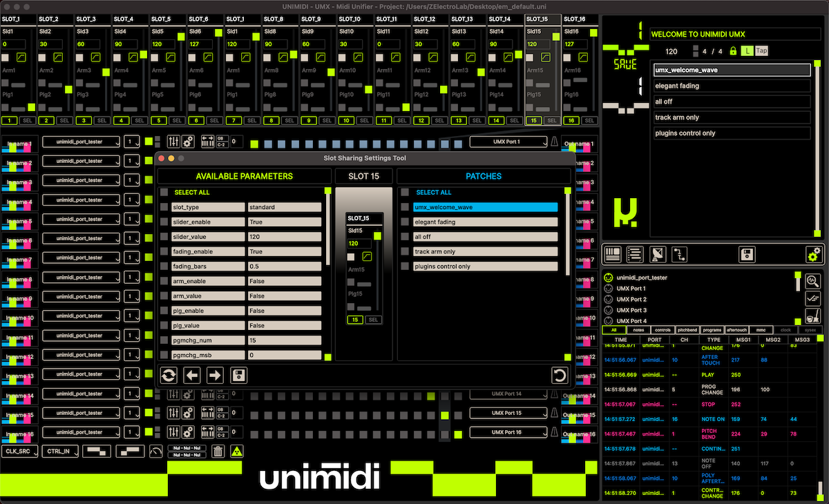Click the routing path icon

click(x=681, y=254)
